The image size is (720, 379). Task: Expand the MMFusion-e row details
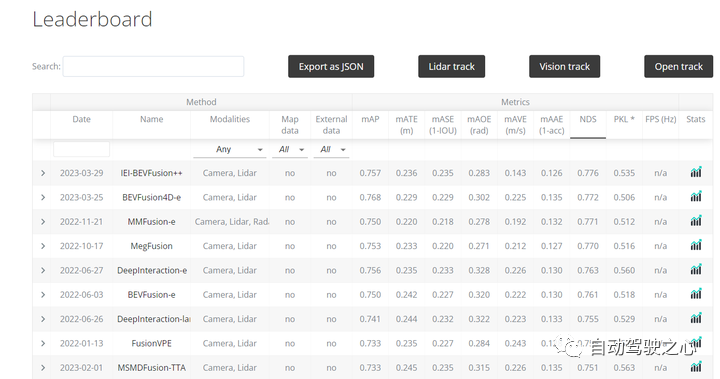point(43,222)
